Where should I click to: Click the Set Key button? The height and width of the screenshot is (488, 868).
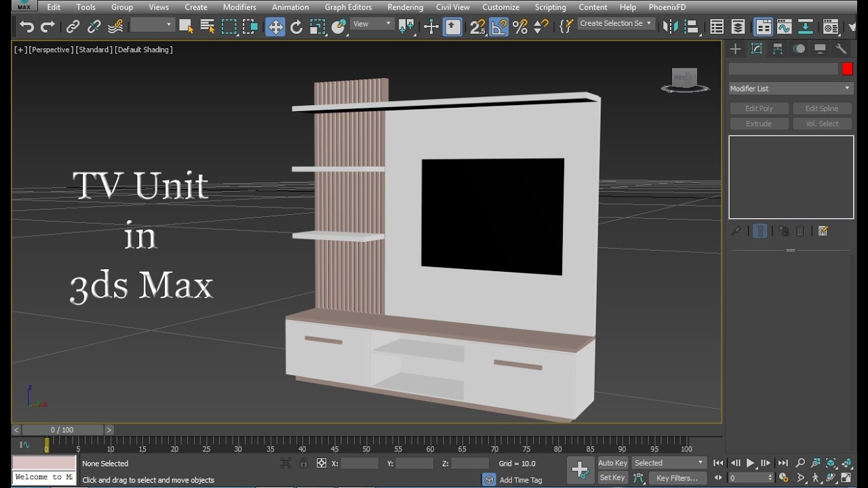(612, 478)
